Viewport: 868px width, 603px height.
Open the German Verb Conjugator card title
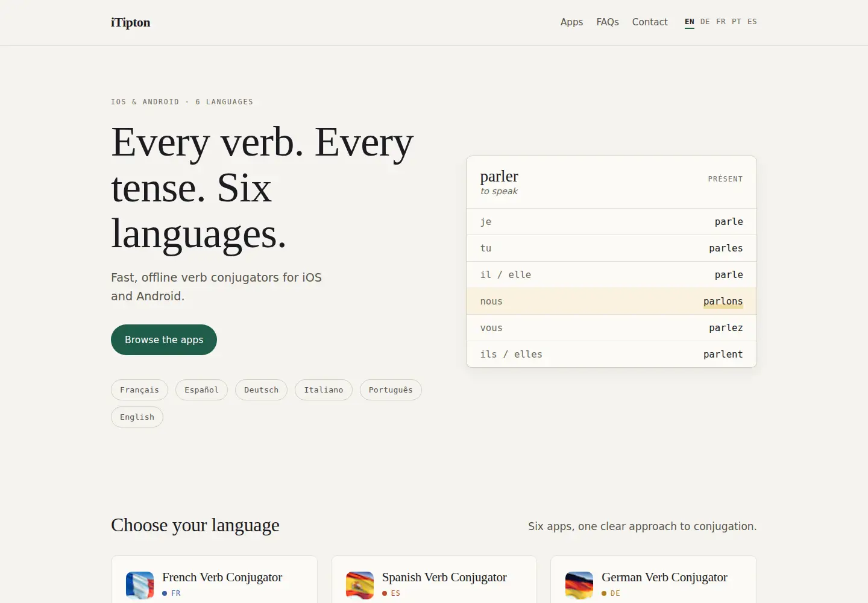664,577
